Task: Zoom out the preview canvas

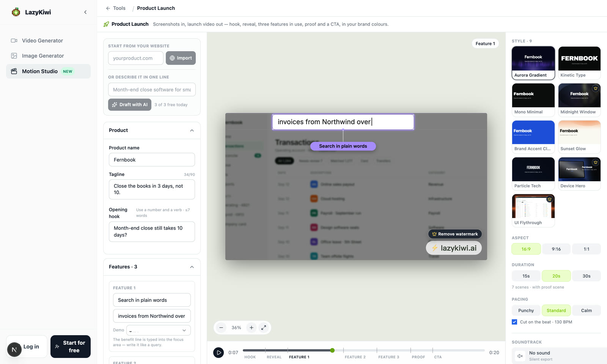Action: click(221, 328)
